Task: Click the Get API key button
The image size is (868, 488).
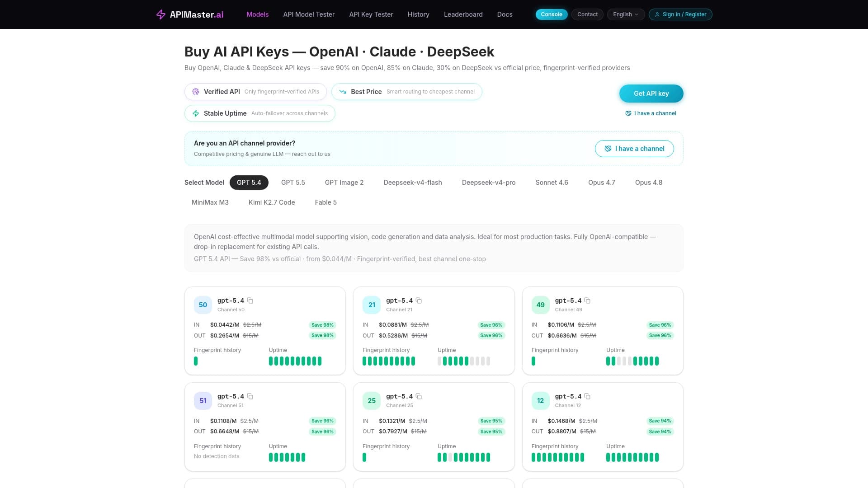Action: click(651, 94)
